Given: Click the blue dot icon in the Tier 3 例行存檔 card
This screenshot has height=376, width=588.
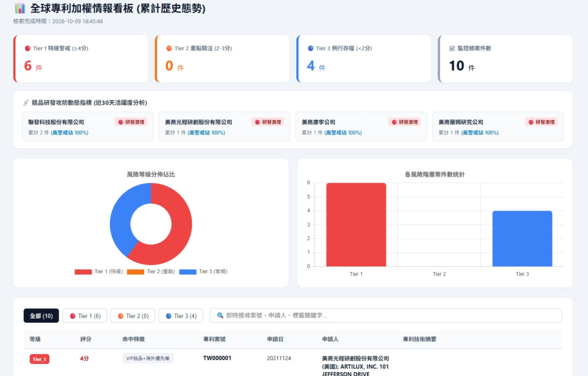Looking at the screenshot, I should (311, 48).
